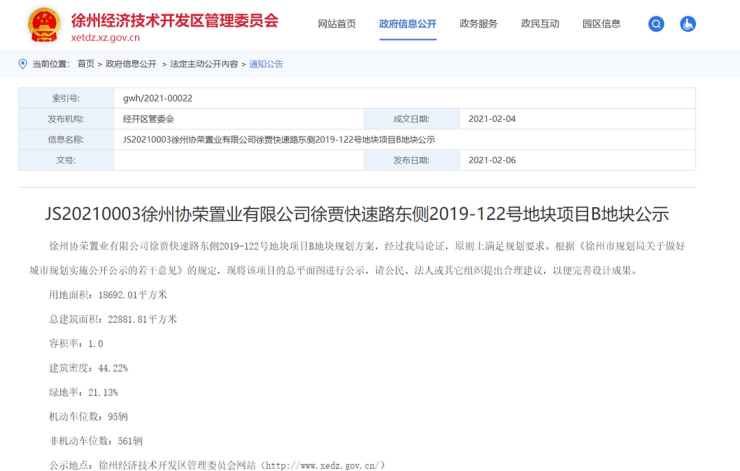The height and width of the screenshot is (471, 740).
Task: Click the 成文日期 label cell
Action: coord(412,119)
